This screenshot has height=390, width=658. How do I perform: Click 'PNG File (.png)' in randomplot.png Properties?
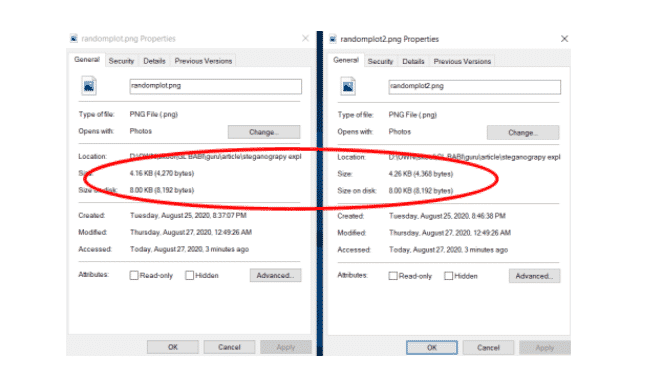[x=154, y=114]
